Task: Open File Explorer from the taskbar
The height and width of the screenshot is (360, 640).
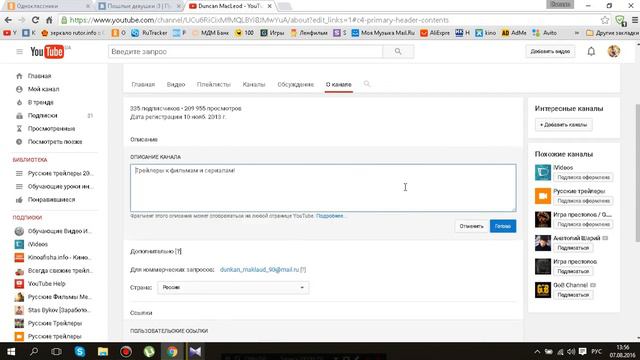Action: 102,351
